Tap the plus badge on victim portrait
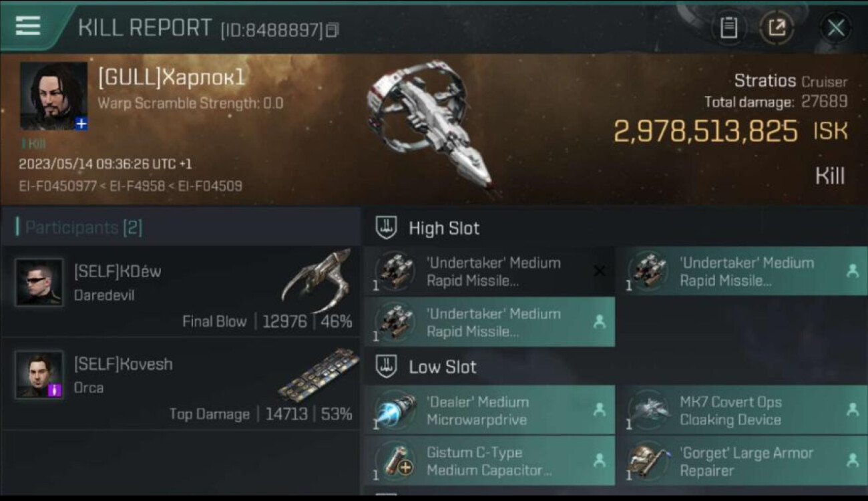This screenshot has width=868, height=501. pyautogui.click(x=81, y=124)
